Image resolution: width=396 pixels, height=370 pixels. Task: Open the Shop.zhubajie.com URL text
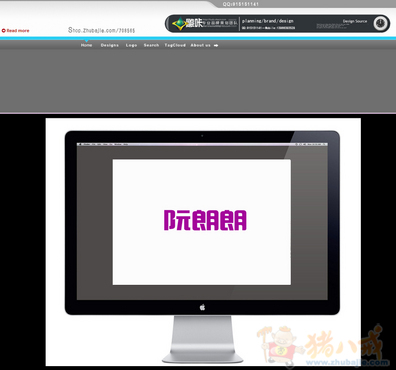(x=102, y=30)
